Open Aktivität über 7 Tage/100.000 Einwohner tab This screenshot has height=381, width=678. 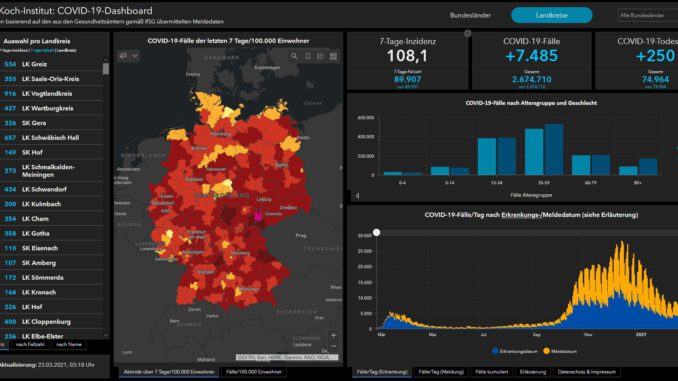[x=169, y=372]
